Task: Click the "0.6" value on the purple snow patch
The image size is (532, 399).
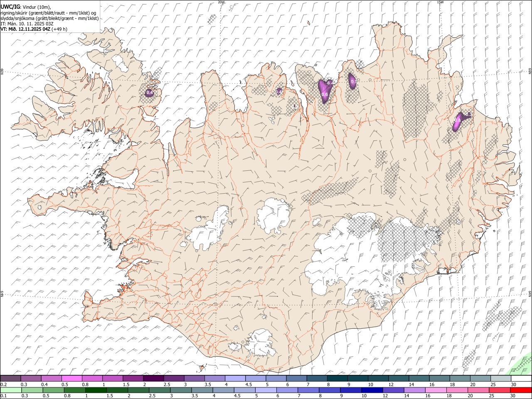Action: click(325, 95)
